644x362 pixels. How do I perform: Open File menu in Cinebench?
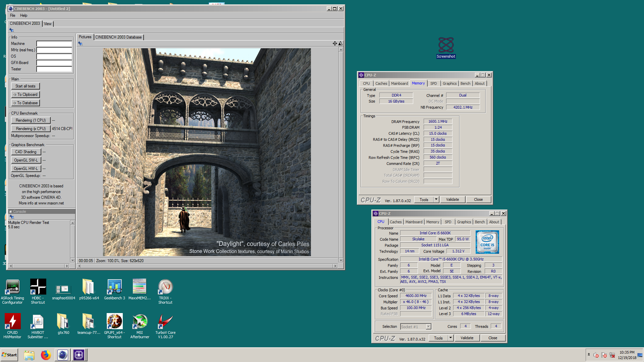tap(13, 15)
